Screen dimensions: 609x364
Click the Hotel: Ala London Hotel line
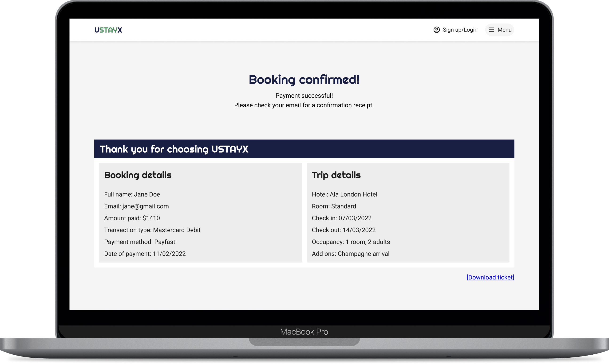(344, 194)
